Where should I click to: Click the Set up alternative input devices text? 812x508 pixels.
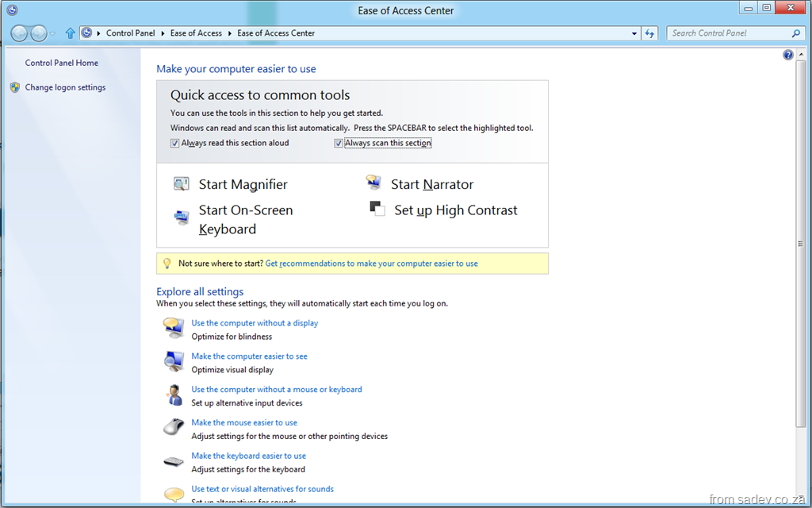click(x=247, y=402)
